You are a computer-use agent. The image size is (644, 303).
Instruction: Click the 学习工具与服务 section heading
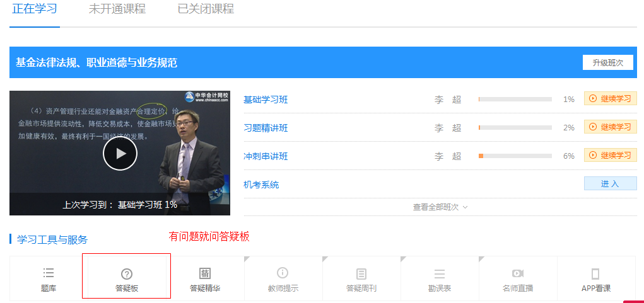pyautogui.click(x=52, y=239)
